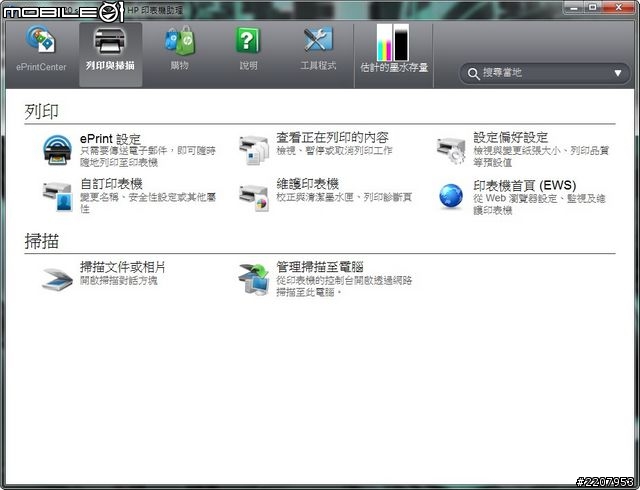Open 查看正在列印的內容 link
Image resolution: width=640 pixels, height=490 pixels.
[332, 138]
